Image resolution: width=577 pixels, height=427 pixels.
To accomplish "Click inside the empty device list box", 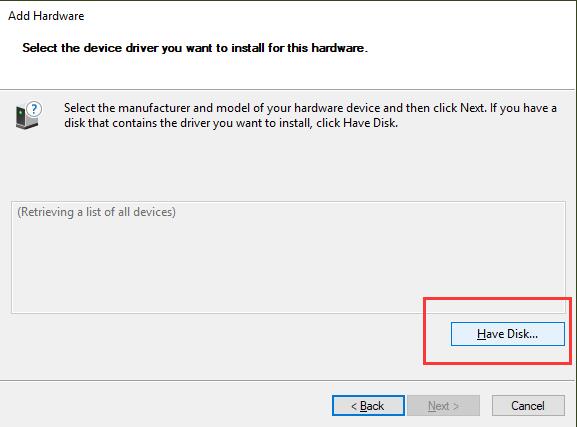I will pyautogui.click(x=288, y=257).
